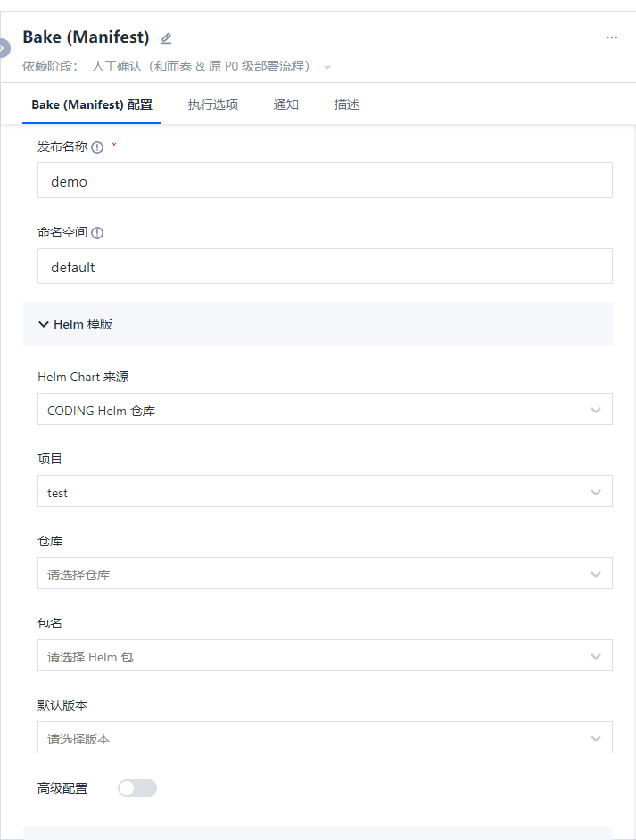The image size is (636, 840).
Task: Open the 项目 dropdown showing test
Action: click(x=325, y=491)
